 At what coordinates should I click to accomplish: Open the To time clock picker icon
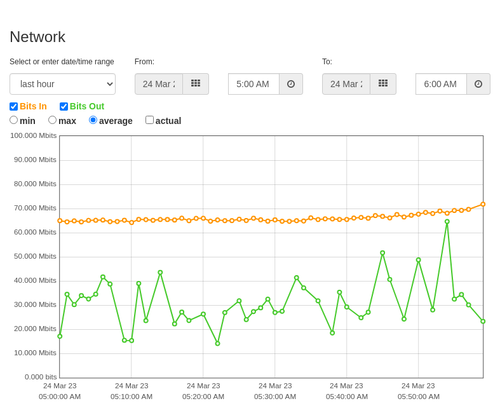click(x=478, y=84)
